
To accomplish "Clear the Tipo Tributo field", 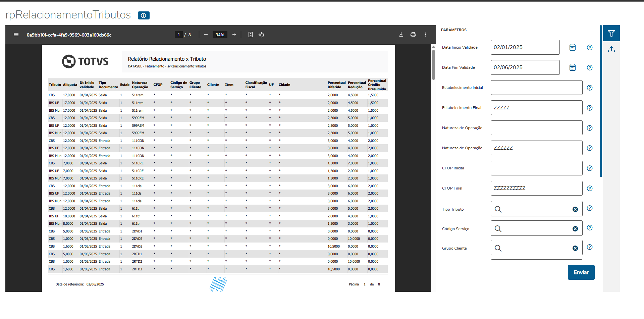I will (575, 209).
